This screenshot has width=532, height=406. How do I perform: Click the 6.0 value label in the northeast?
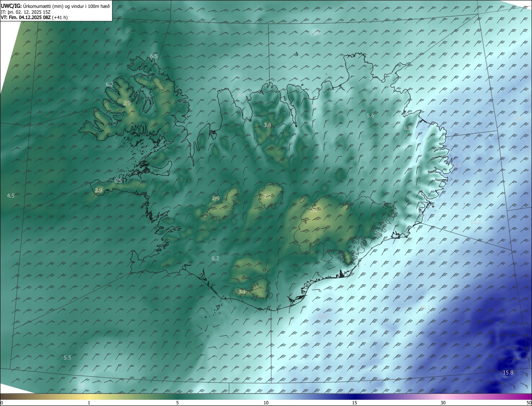click(x=408, y=129)
